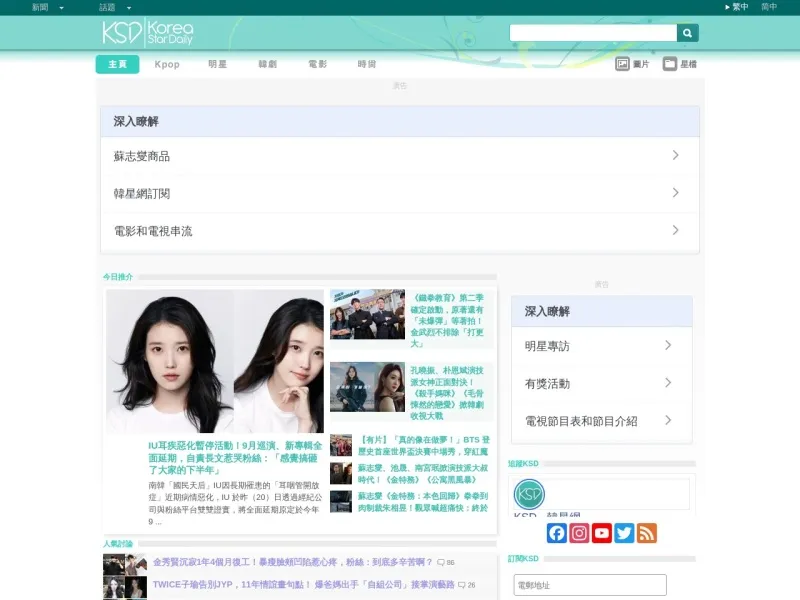Open 蘇志燮、池晟、南宮珉 article link

click(x=423, y=473)
